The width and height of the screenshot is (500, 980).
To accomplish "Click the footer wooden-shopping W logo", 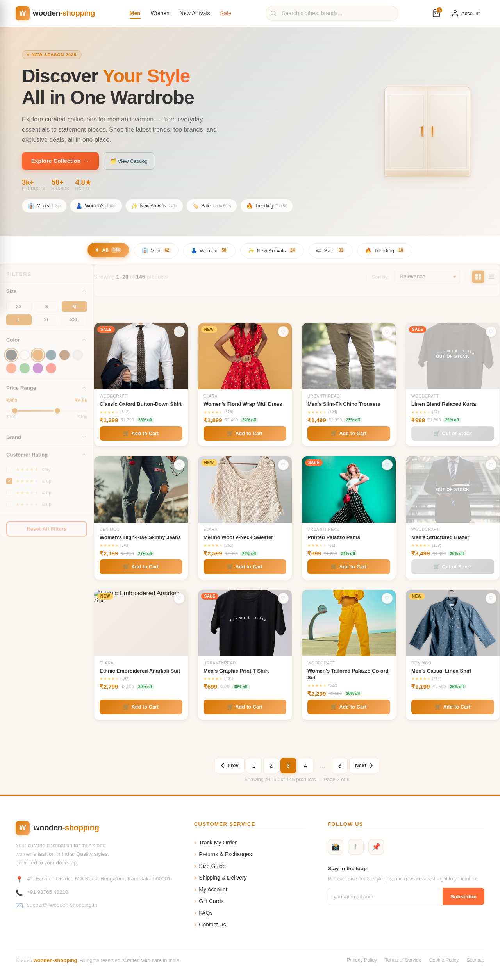I will [x=23, y=828].
